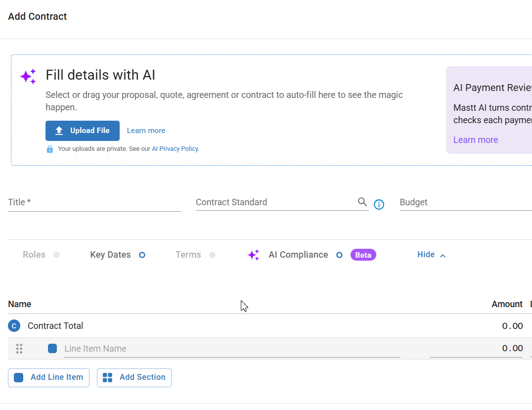Viewport: 532px width, 410px height.
Task: Toggle the blue checkbox on the line item row
Action: (52, 348)
